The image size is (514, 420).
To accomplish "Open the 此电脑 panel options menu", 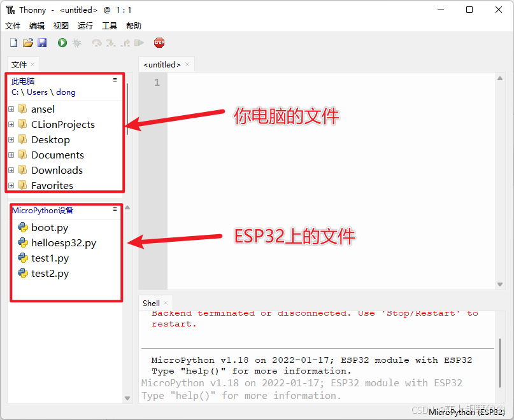I will point(115,80).
